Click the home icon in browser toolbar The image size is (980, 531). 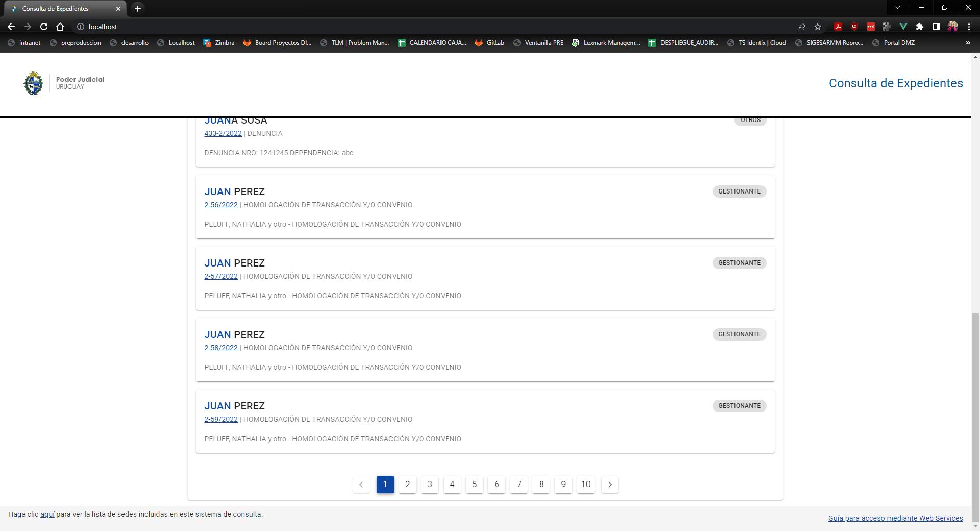pyautogui.click(x=60, y=27)
